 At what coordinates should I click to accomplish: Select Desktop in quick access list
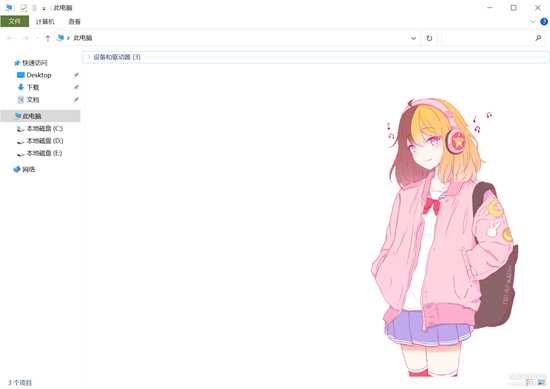coord(39,75)
